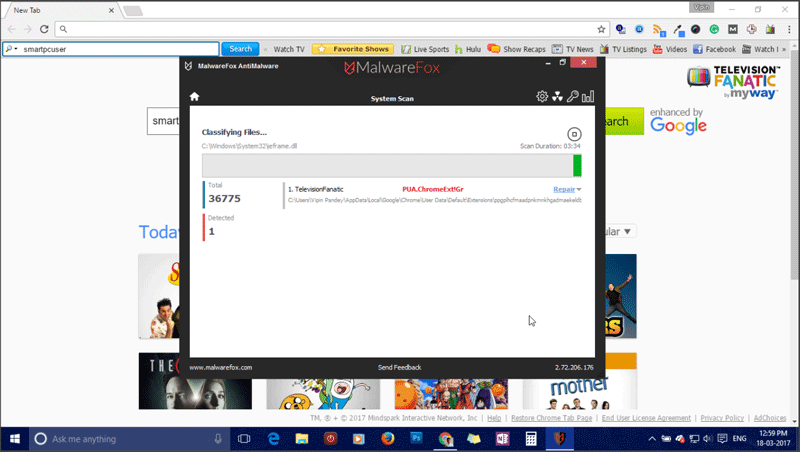Open Live Sports toolbar link
This screenshot has width=800, height=452.
pyautogui.click(x=425, y=49)
